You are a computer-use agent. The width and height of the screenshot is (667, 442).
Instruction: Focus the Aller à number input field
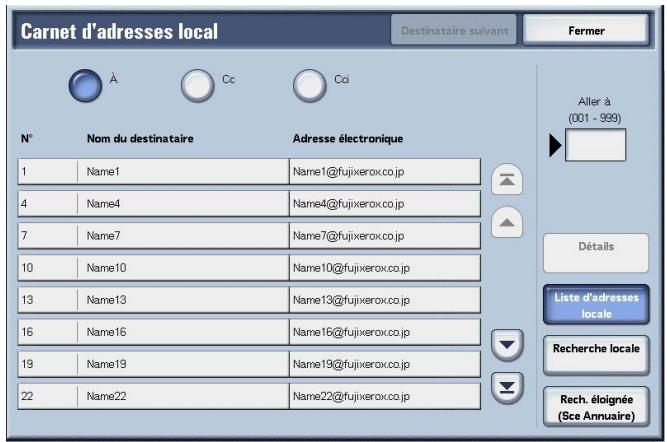pyautogui.click(x=595, y=145)
